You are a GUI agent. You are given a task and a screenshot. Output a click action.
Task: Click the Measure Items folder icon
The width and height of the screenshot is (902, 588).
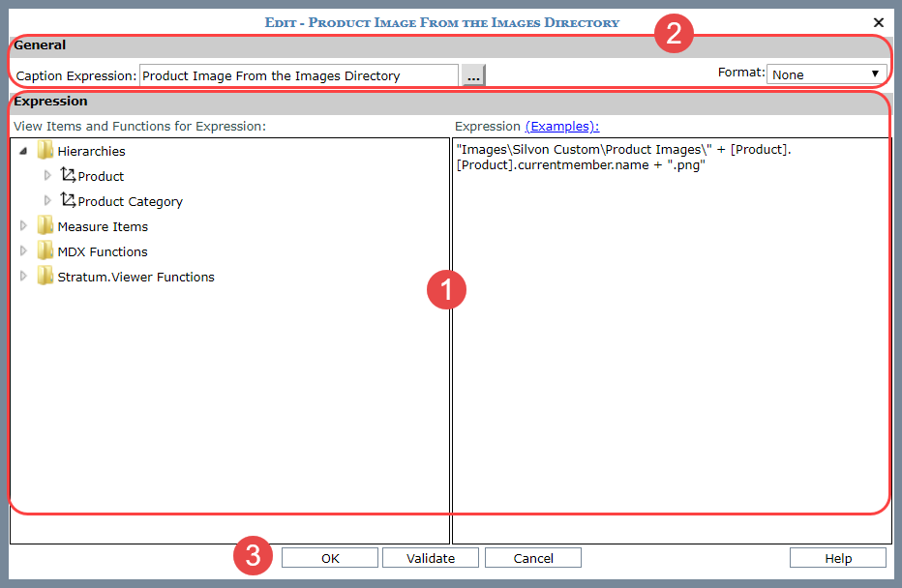coord(45,226)
